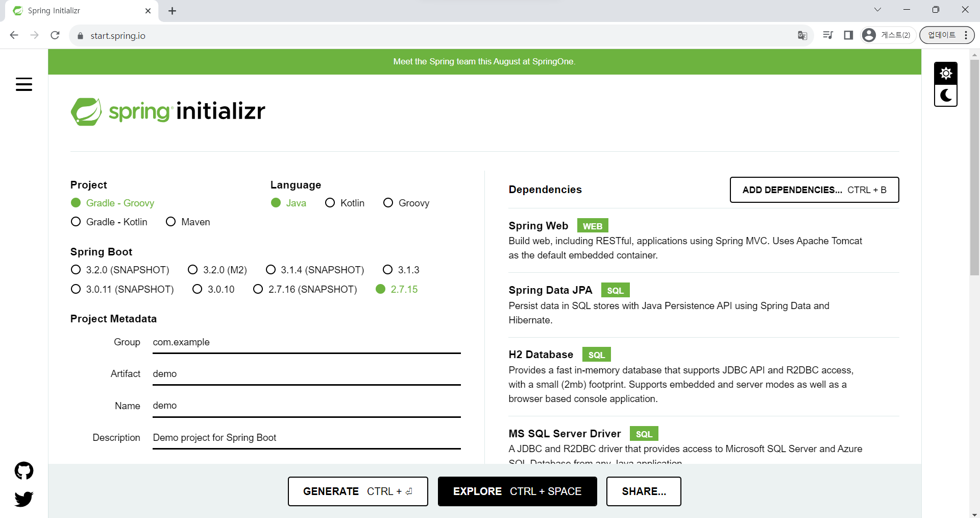
Task: Click the SpringOne announcement banner
Action: click(484, 62)
